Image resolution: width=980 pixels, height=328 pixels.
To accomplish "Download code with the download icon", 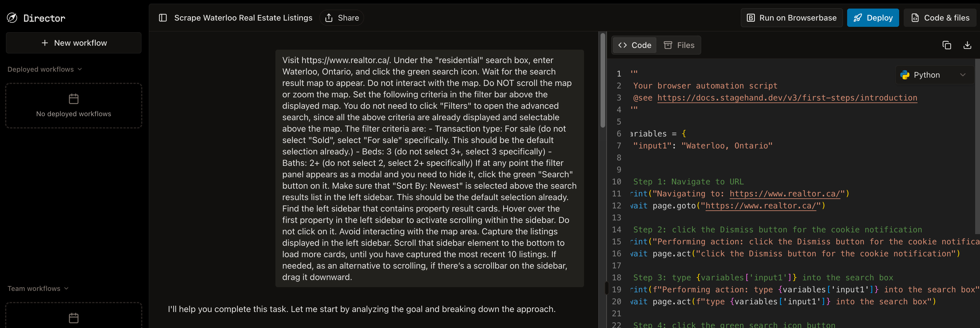I will coord(967,45).
